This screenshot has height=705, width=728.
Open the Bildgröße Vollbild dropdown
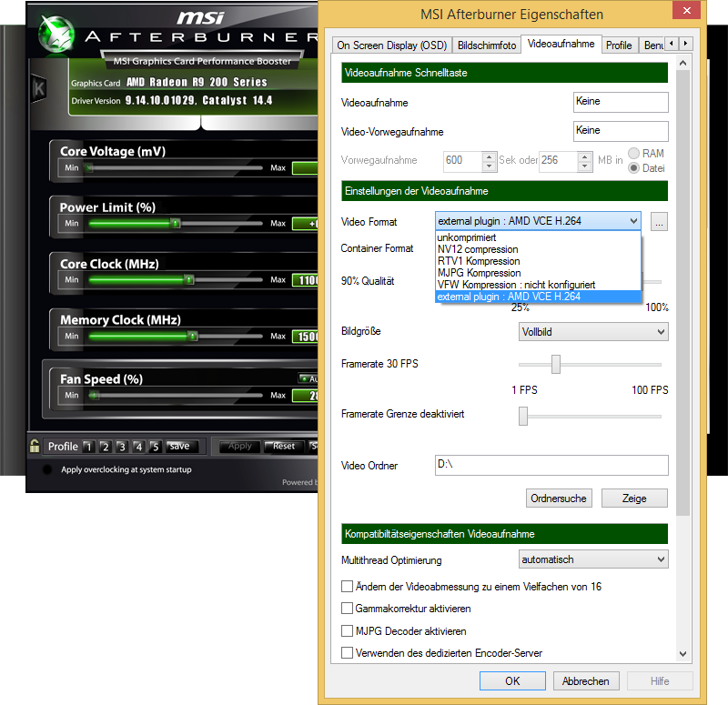593,332
